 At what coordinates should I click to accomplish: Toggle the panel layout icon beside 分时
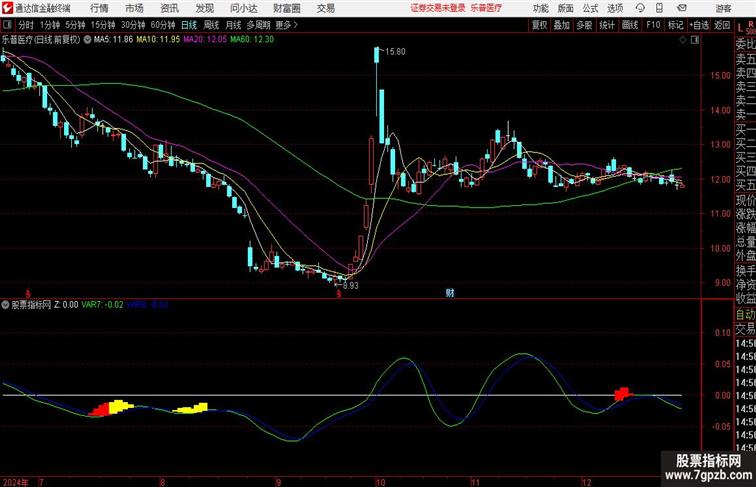7,25
